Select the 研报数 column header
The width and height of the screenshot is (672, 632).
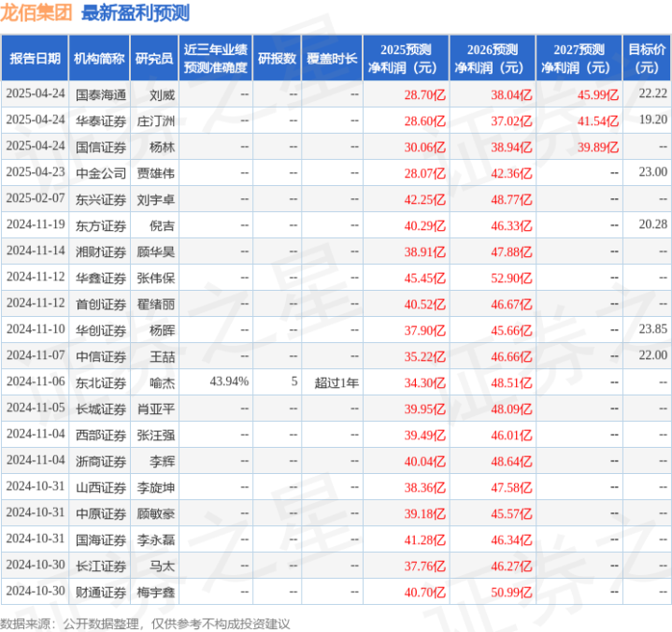[x=277, y=58]
